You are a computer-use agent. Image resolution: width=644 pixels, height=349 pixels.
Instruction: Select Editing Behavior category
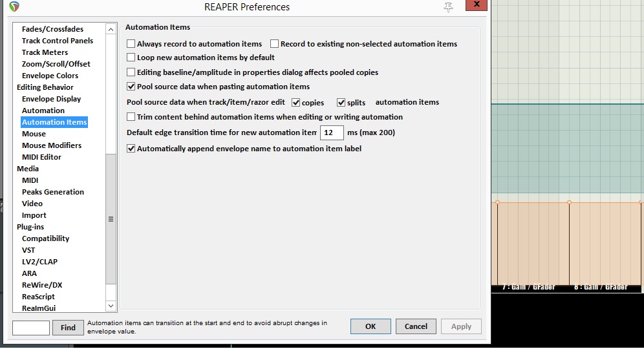point(45,87)
